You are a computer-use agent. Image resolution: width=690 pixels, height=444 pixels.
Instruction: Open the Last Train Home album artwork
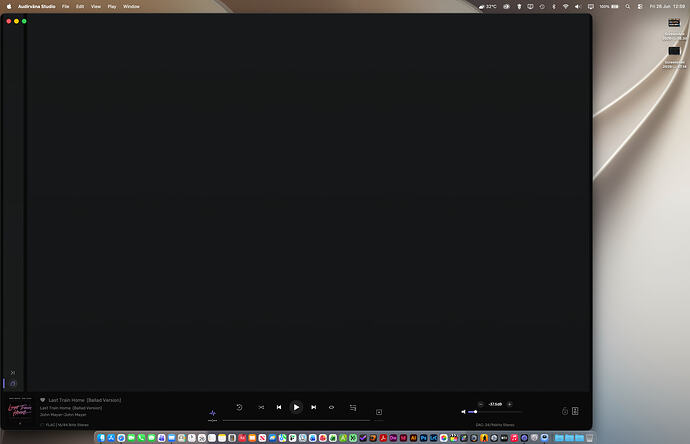(x=20, y=409)
